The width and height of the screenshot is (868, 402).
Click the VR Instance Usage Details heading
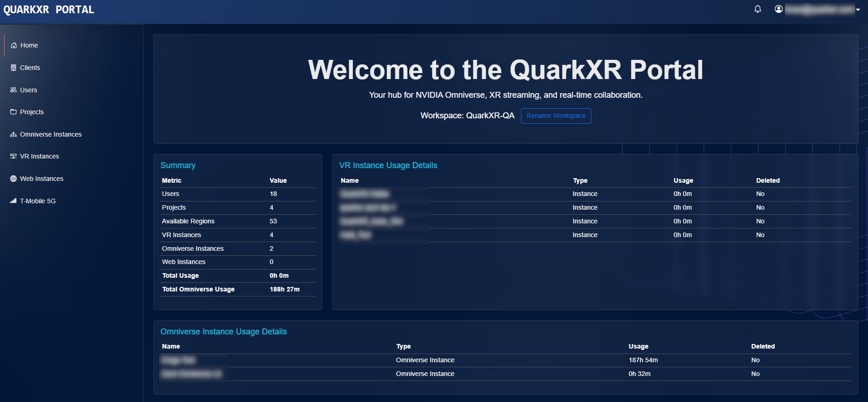coord(388,165)
